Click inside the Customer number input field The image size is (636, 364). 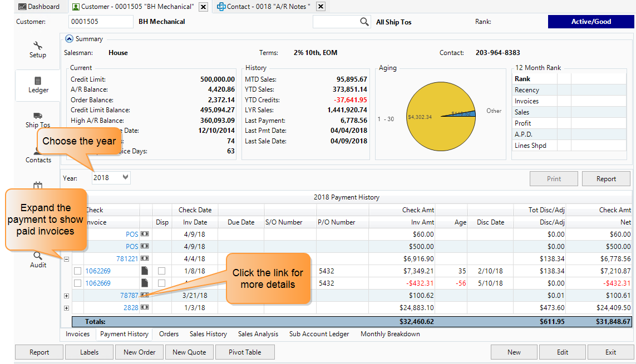(100, 21)
